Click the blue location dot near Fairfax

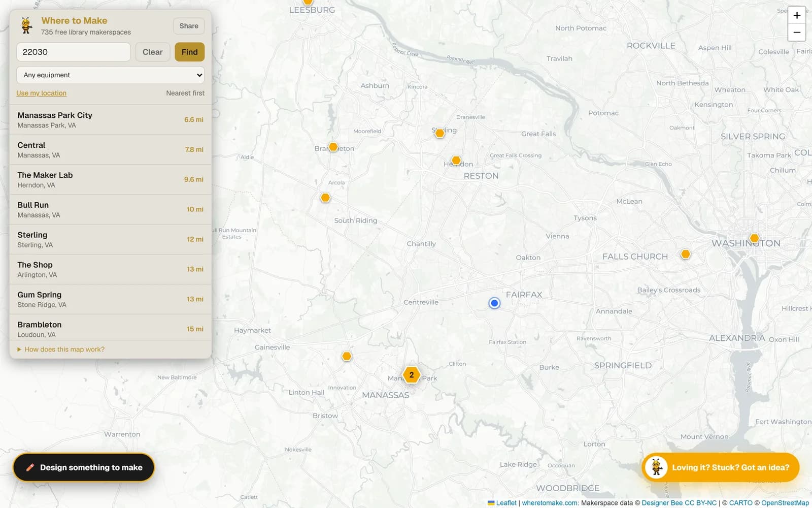[494, 303]
